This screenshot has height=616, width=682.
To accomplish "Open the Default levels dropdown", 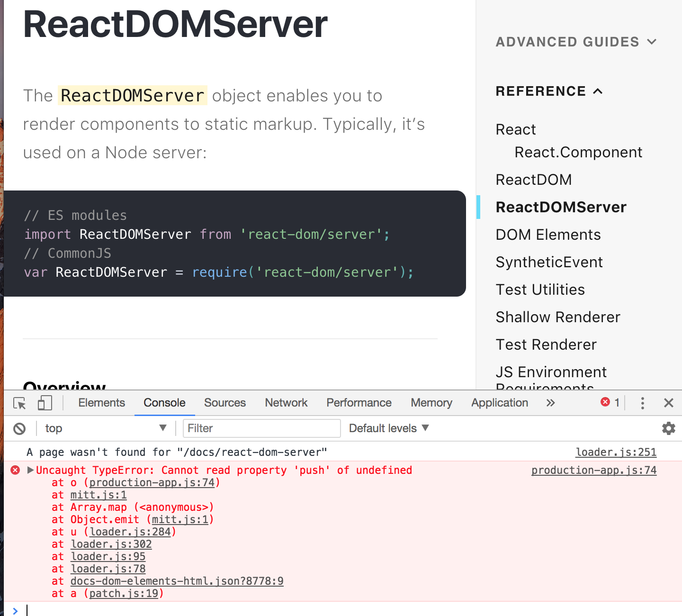I will (389, 428).
